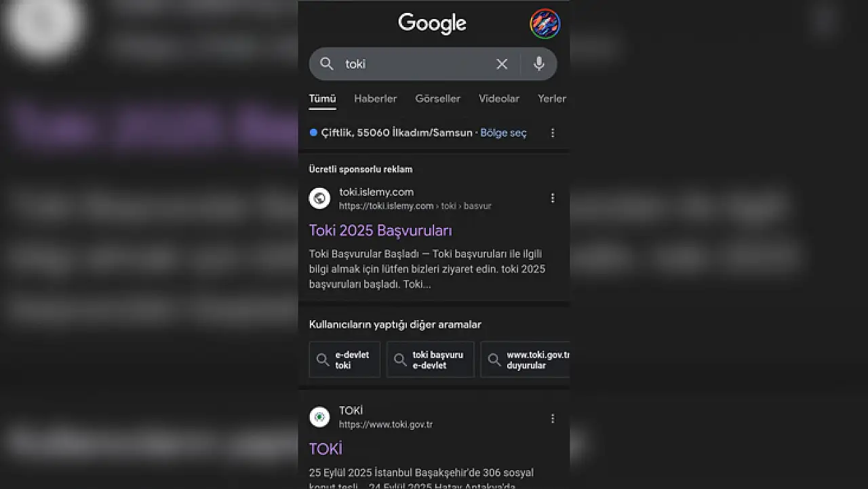Click the TOKİ site favicon icon
The height and width of the screenshot is (489, 868).
319,417
